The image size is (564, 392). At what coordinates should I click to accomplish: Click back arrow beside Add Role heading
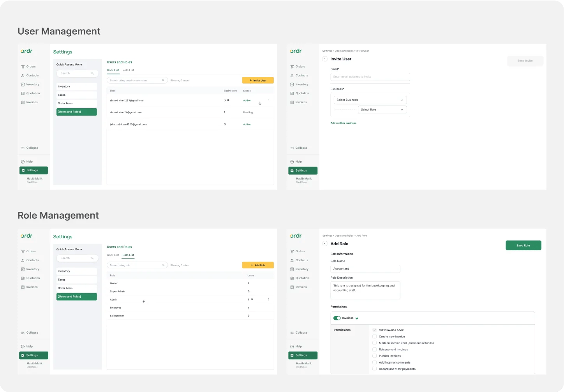pyautogui.click(x=325, y=244)
